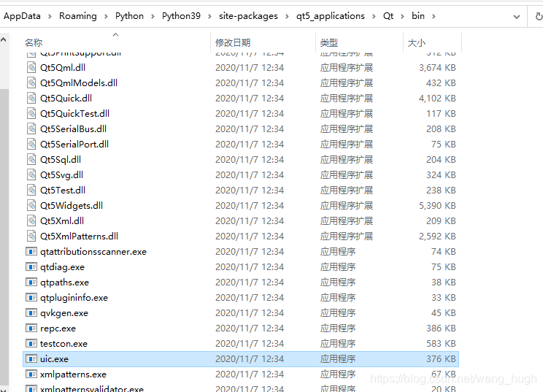Click the qvkgen.exe application icon
Image resolution: width=543 pixels, height=392 pixels.
[x=31, y=312]
